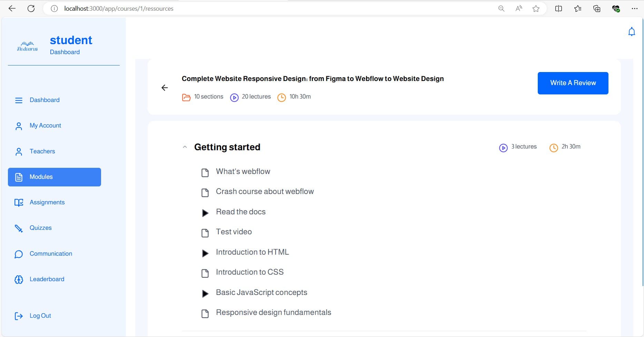Viewport: 644px width, 337px height.
Task: Click the play icon beside Read the docs
Action: [x=205, y=213]
